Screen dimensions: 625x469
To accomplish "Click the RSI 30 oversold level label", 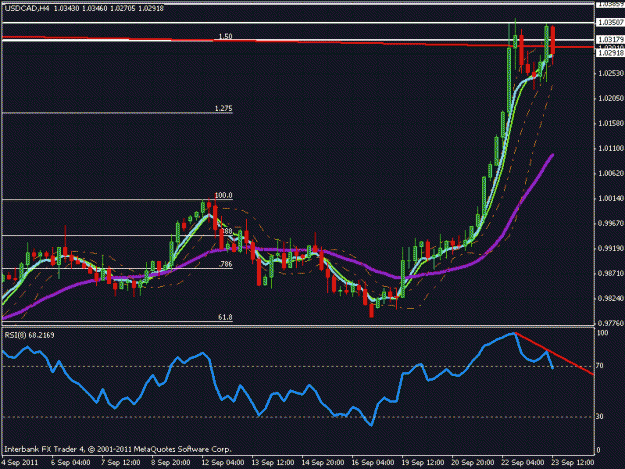I will click(x=599, y=416).
